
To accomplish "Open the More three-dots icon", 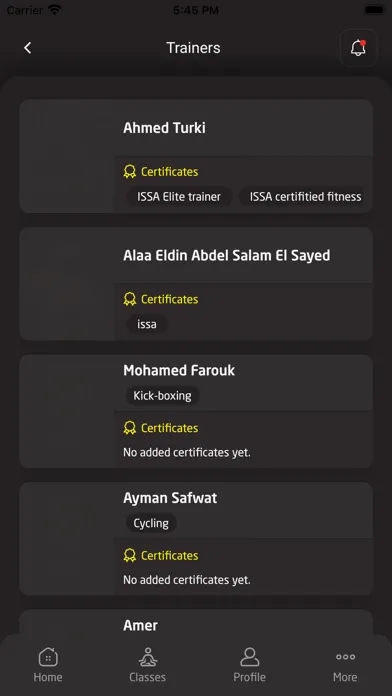I will tap(345, 657).
